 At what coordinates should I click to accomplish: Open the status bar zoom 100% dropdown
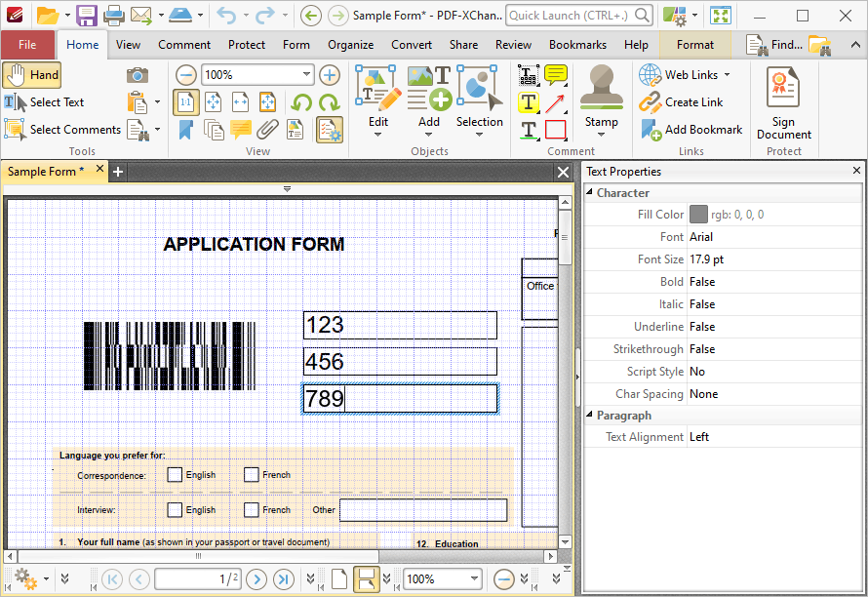[x=474, y=579]
